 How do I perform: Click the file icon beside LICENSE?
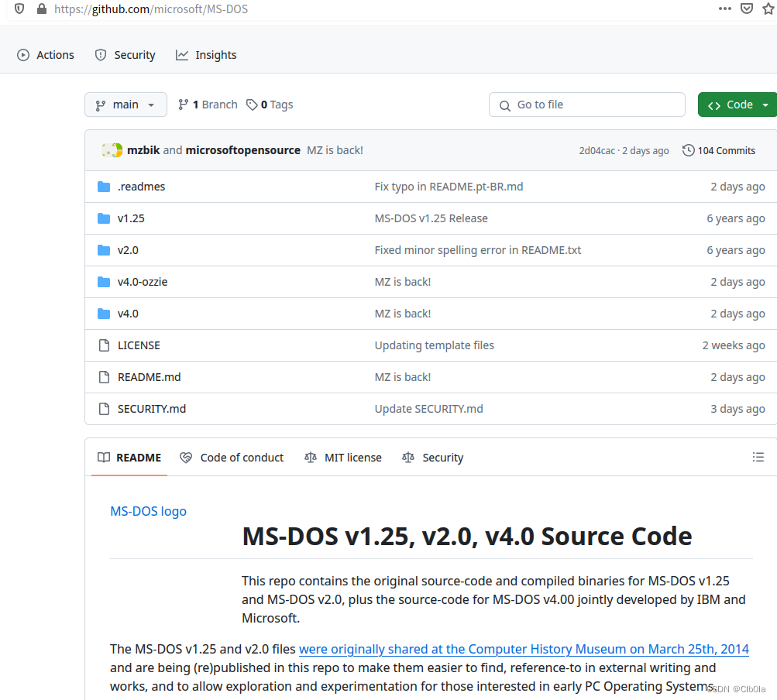coord(104,345)
